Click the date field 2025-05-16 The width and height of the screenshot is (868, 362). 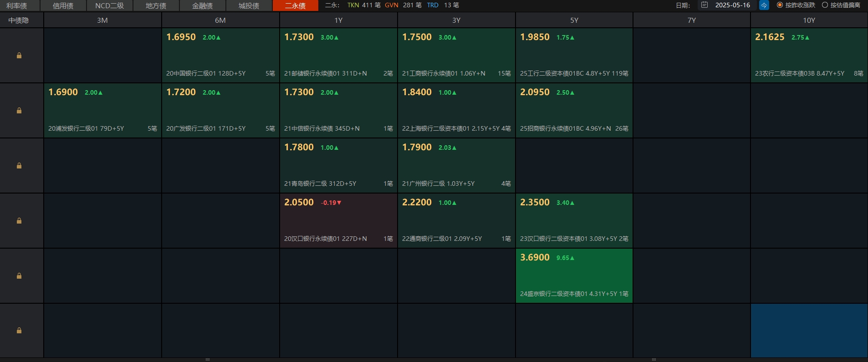pos(733,5)
